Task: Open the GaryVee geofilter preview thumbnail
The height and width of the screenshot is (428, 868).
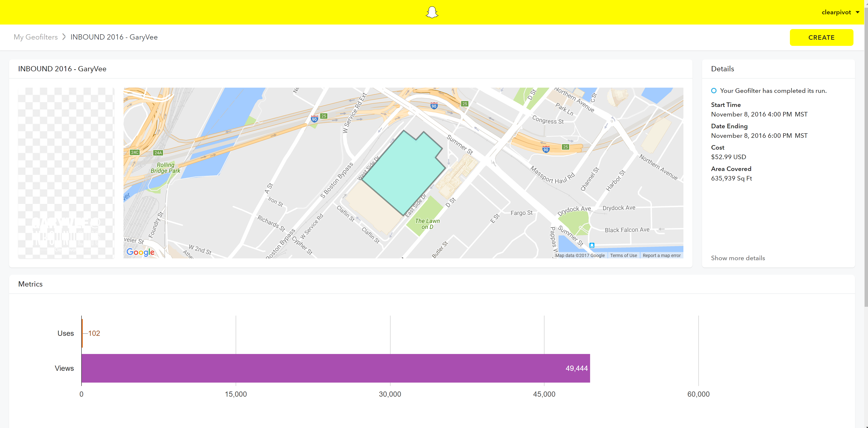Action: (66, 173)
